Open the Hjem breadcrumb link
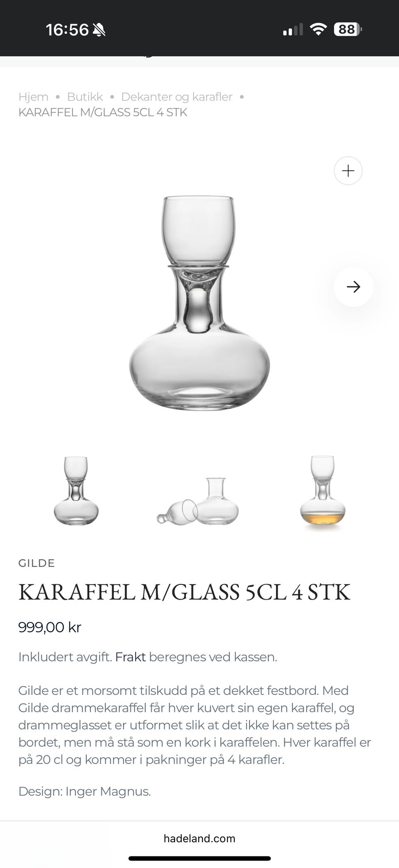The width and height of the screenshot is (399, 868). click(x=33, y=97)
